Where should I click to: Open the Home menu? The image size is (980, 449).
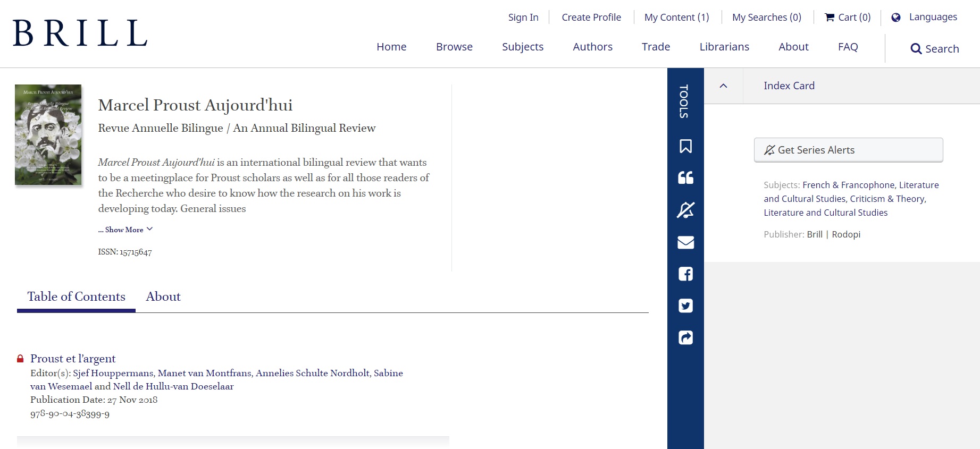(x=391, y=47)
